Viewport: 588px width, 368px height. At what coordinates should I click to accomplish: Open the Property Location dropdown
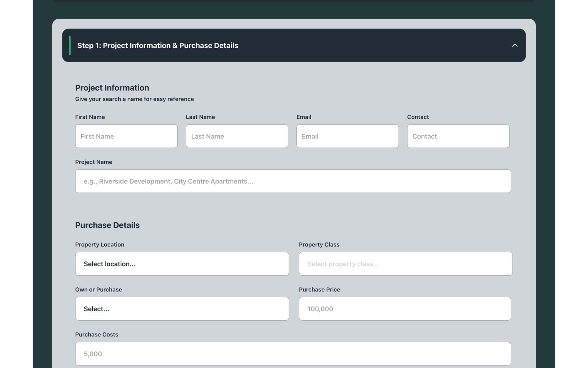(x=182, y=264)
